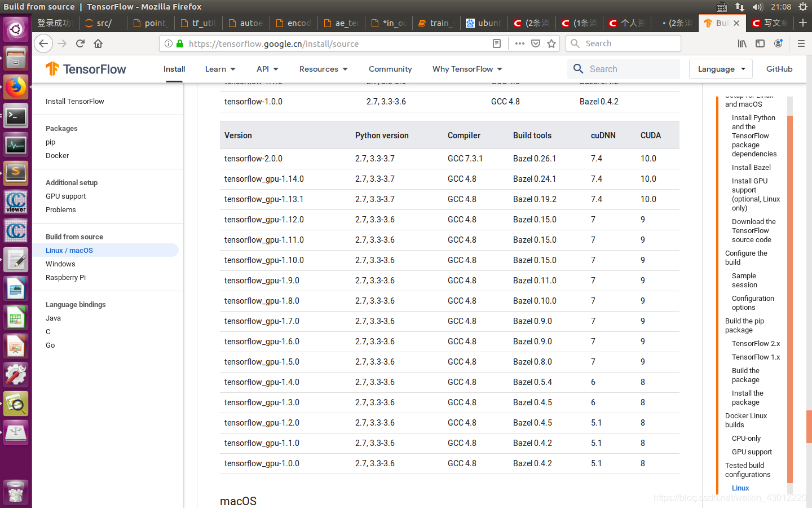
Task: Open System Settings launcher icon
Action: 16,376
